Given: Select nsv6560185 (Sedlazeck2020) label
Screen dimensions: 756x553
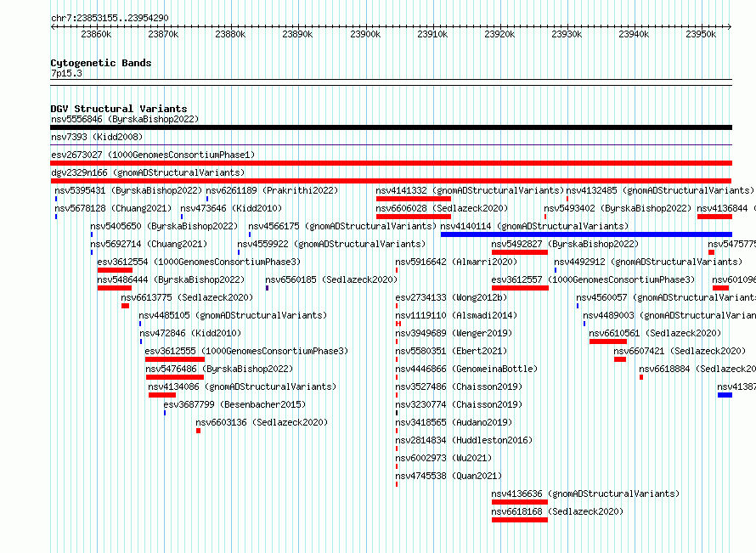Looking at the screenshot, I should tap(331, 279).
